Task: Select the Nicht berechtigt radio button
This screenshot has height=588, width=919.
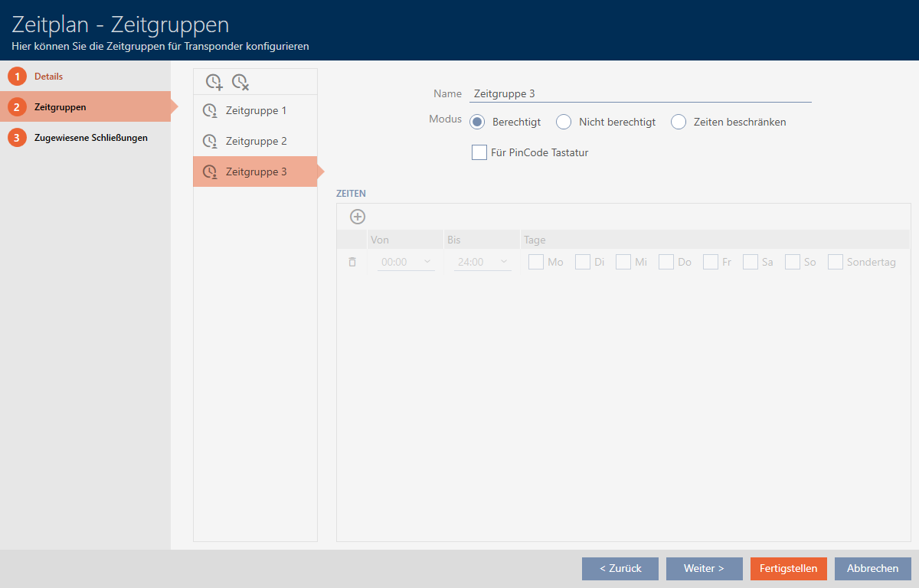Action: point(564,122)
